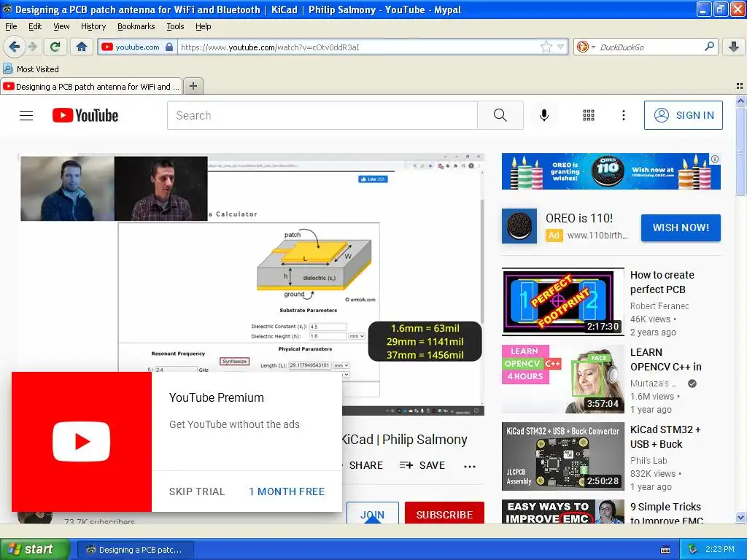Click the system tray clock 2:23 PM

pos(720,550)
